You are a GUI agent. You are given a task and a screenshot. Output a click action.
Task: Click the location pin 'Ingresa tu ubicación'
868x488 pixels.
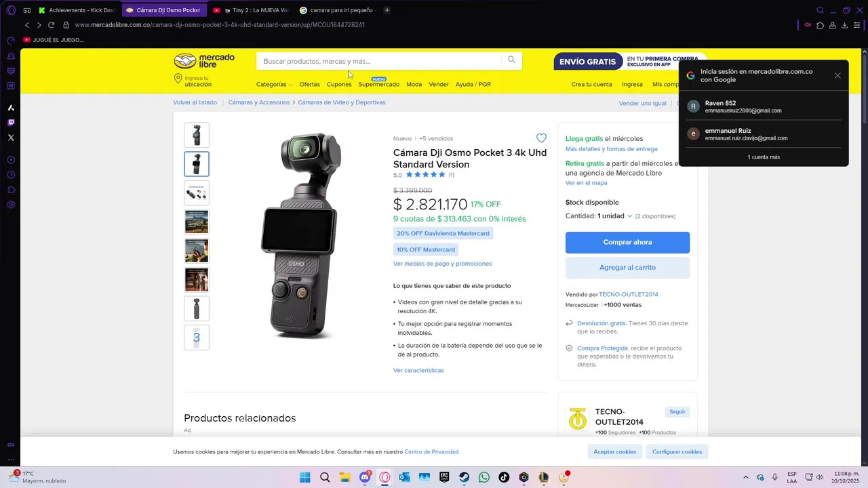pyautogui.click(x=193, y=81)
